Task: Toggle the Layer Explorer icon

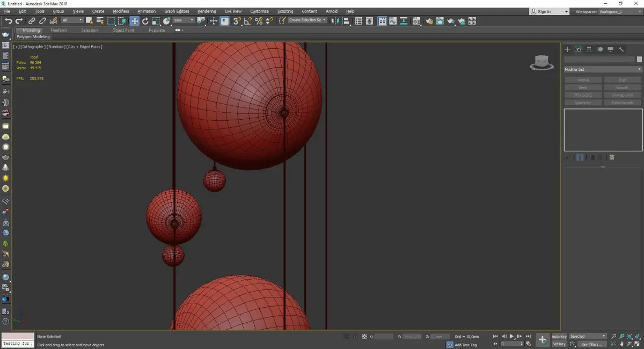Action: pyautogui.click(x=370, y=21)
